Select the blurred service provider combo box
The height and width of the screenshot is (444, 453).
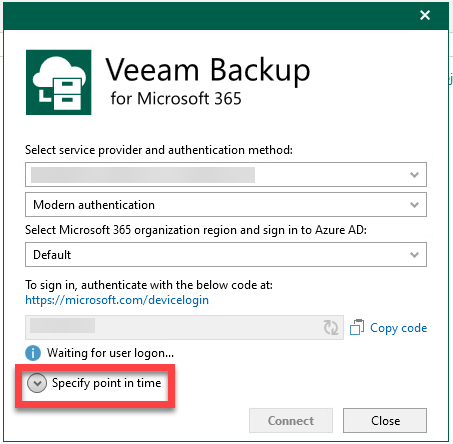point(226,175)
